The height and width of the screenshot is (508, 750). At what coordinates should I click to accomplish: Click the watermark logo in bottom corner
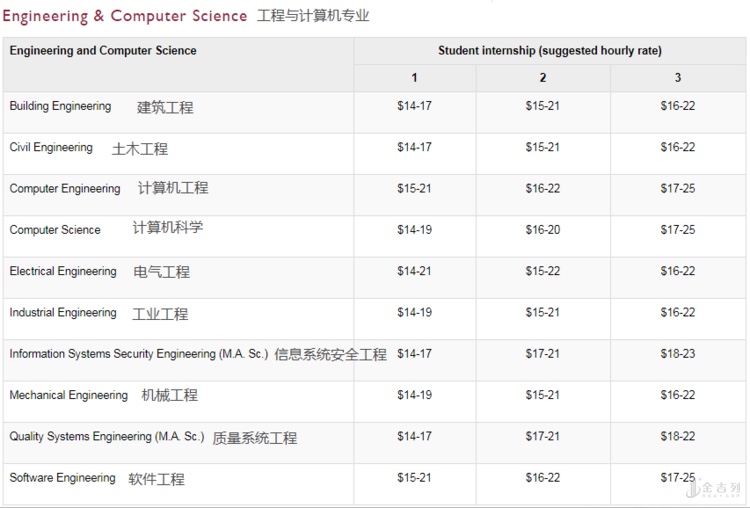point(716,489)
